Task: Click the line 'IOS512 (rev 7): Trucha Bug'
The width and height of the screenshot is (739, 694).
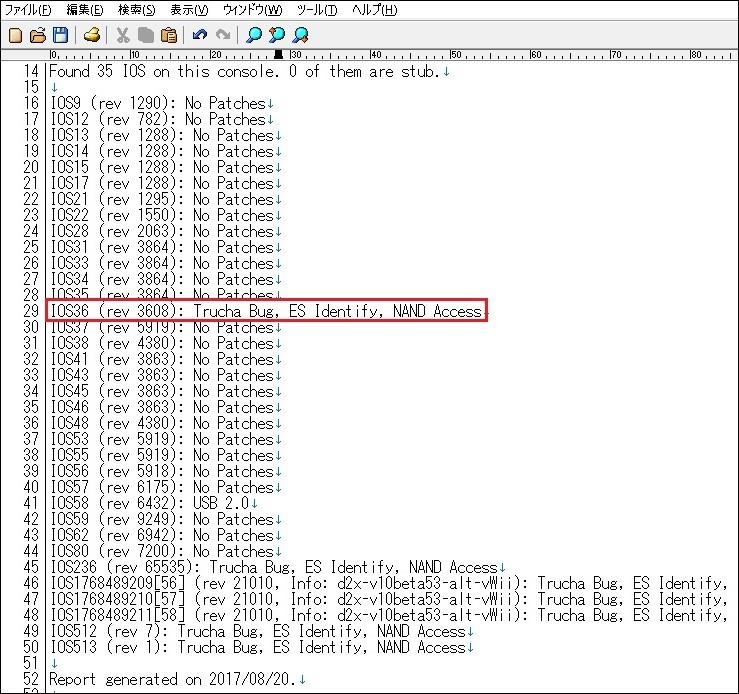Action: (262, 631)
